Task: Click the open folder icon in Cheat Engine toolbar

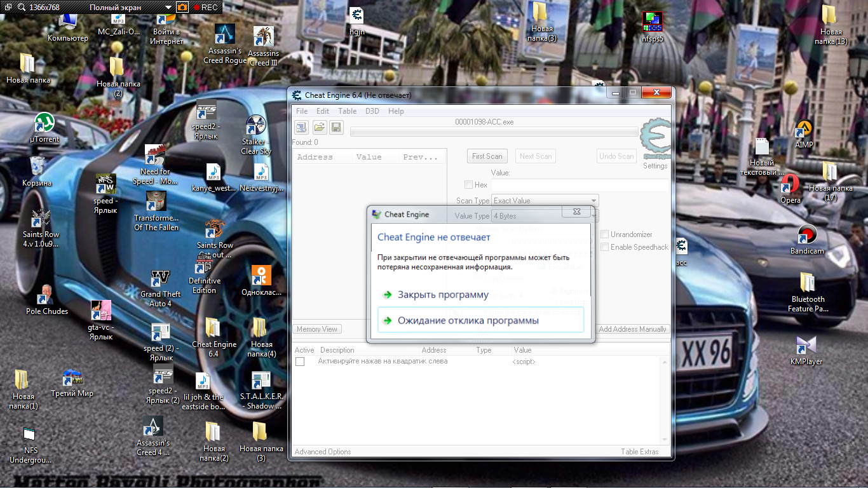Action: (x=319, y=127)
